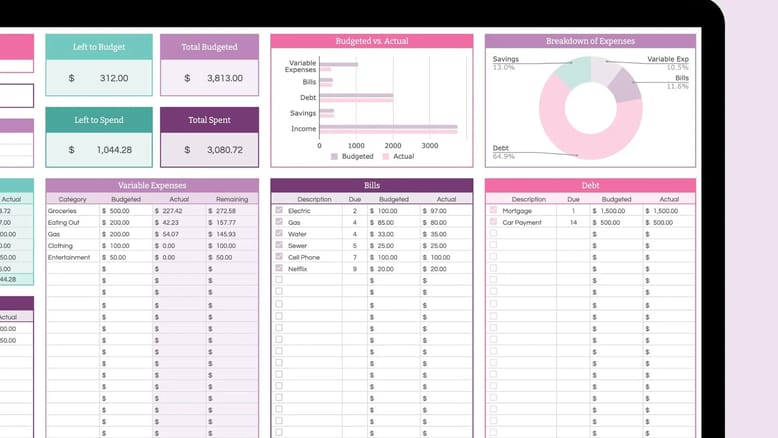The height and width of the screenshot is (438, 778).
Task: Click the Breakdown of Expenses chart title
Action: tap(590, 41)
